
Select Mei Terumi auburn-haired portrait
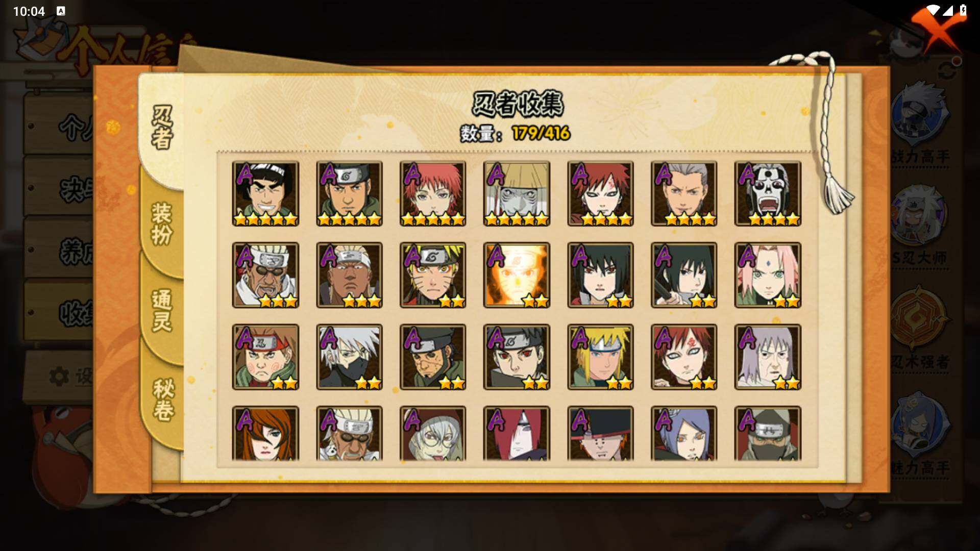pyautogui.click(x=265, y=434)
